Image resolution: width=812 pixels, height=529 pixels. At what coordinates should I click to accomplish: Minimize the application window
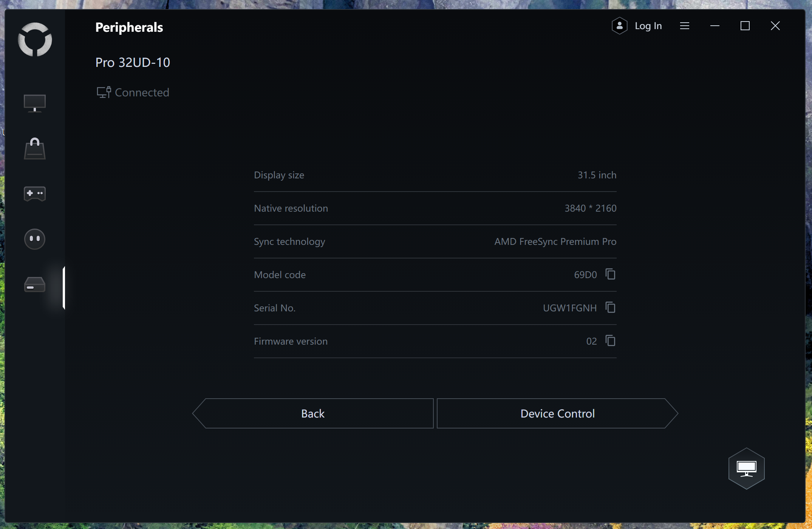[715, 26]
